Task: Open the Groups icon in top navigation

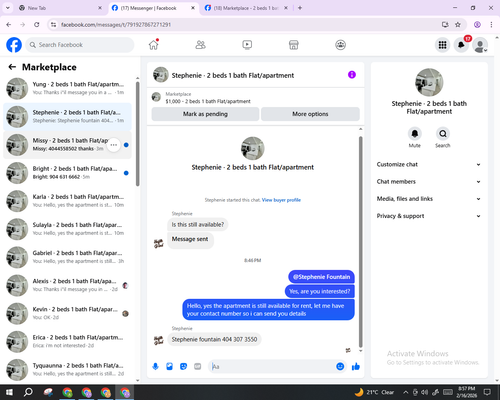Action: 340,45
